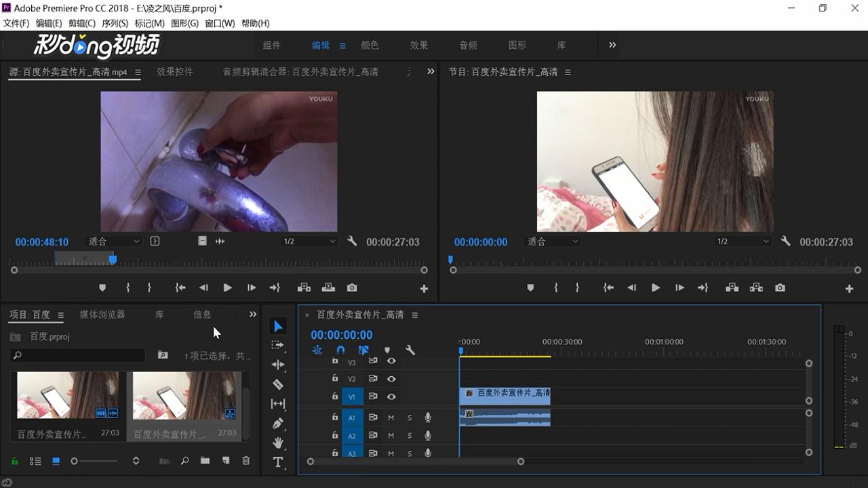Open sort icons control in Project panel
The height and width of the screenshot is (488, 868).
(136, 461)
